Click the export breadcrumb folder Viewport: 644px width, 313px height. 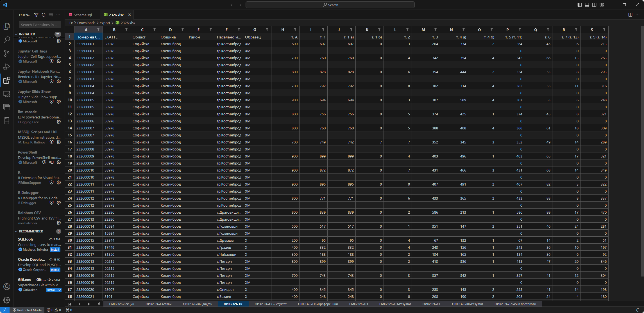pyautogui.click(x=105, y=23)
